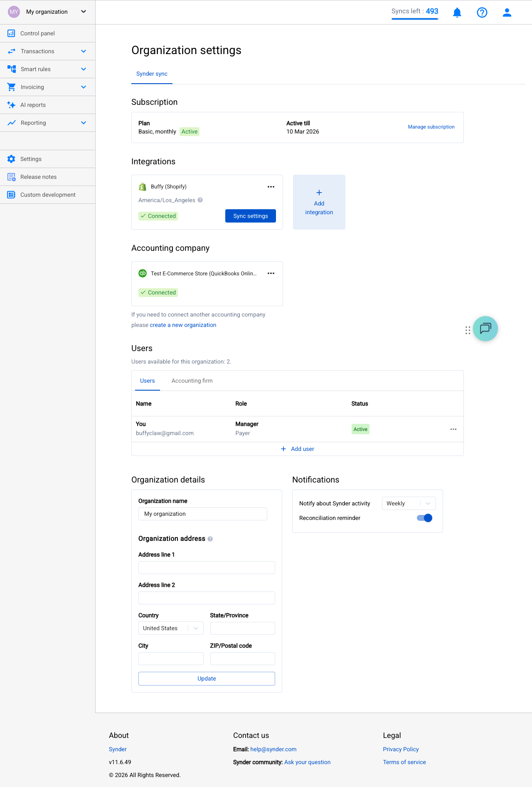Click the MY organization avatar

pyautogui.click(x=14, y=12)
